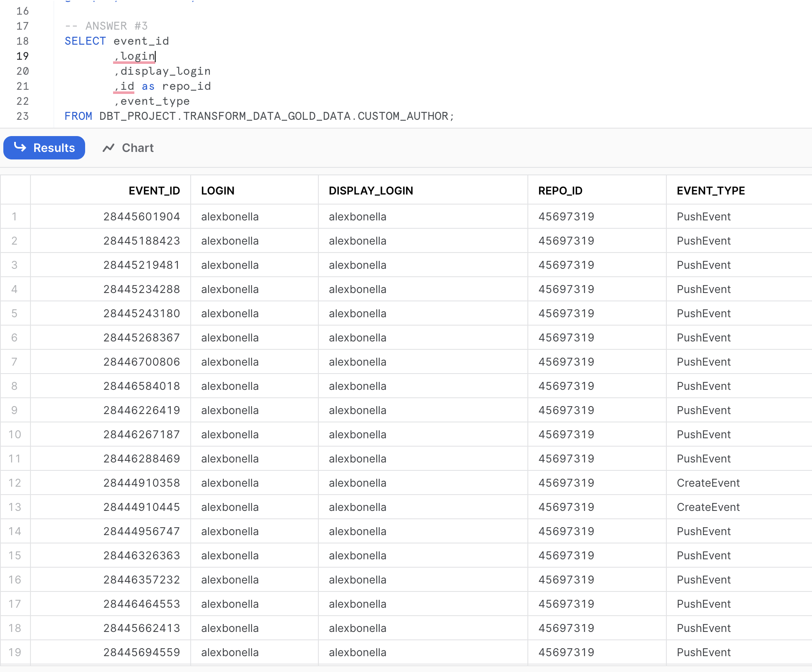Select result row number 12
812x672 pixels.
[15, 483]
